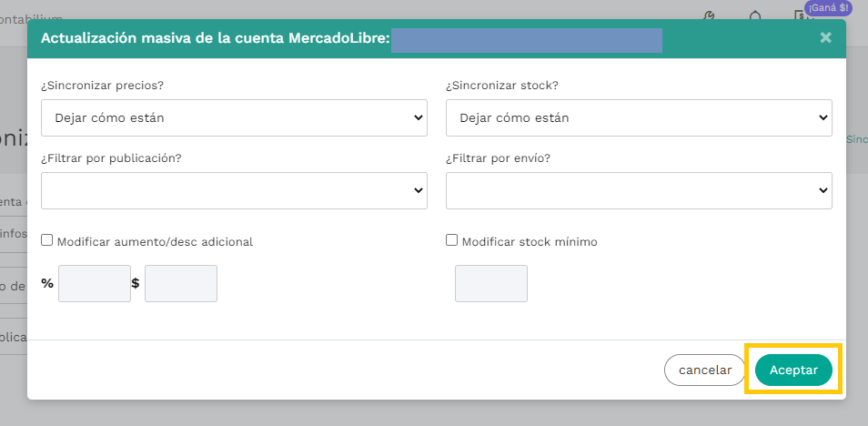Click the wrench settings icon in header
This screenshot has height=426, width=868.
point(712,15)
